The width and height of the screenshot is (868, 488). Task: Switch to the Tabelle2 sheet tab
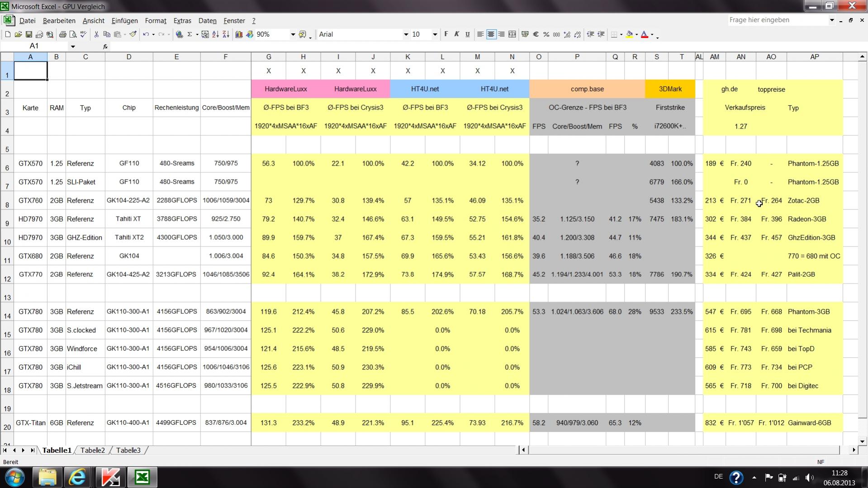(93, 450)
